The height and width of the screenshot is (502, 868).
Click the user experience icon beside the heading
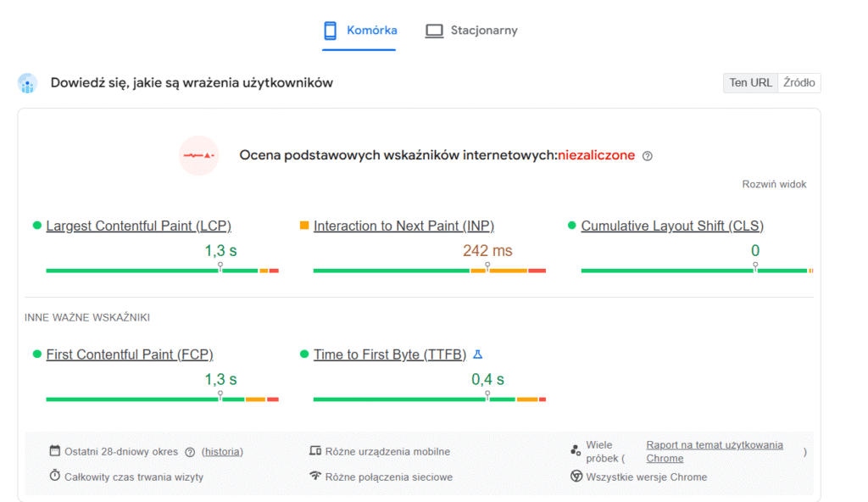click(x=28, y=83)
